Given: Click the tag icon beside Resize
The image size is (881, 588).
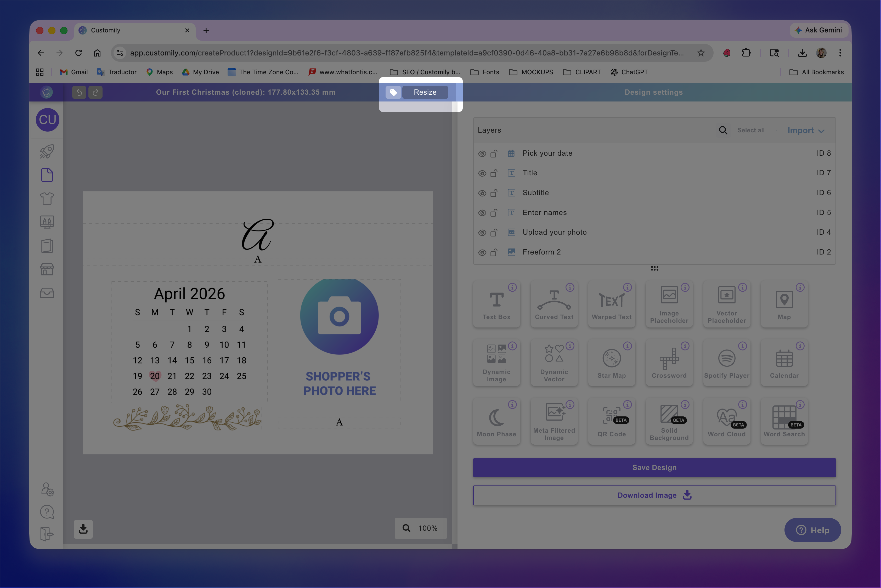Looking at the screenshot, I should point(393,92).
